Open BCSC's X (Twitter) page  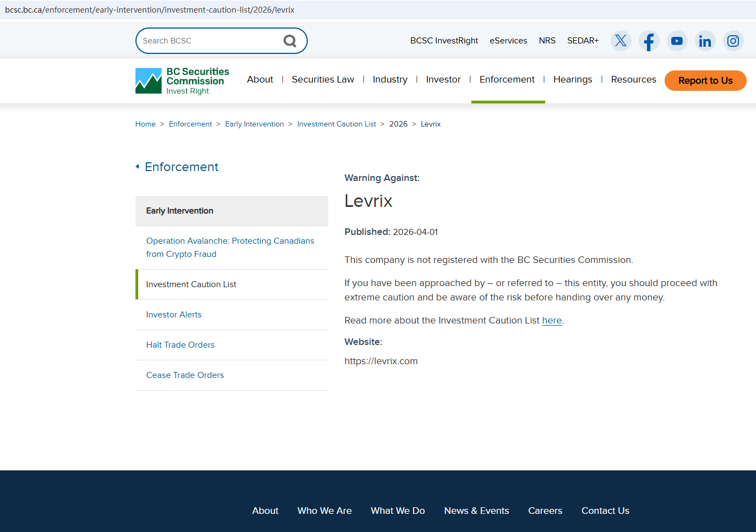[621, 41]
